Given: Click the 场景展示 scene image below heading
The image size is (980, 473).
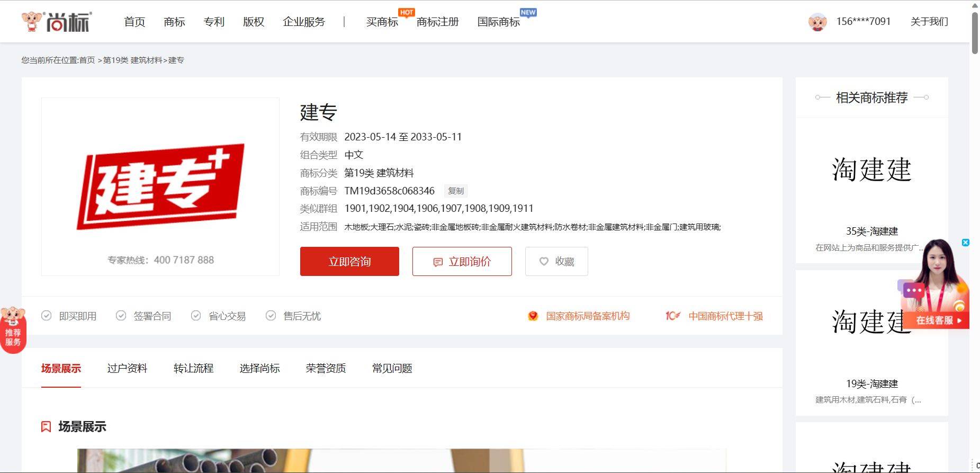Looking at the screenshot, I should (401, 461).
